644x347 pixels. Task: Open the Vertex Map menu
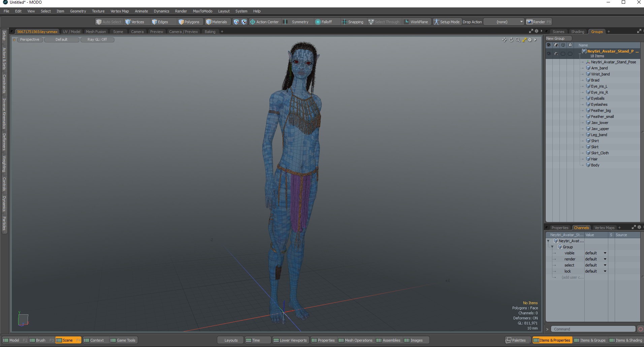[x=120, y=11]
